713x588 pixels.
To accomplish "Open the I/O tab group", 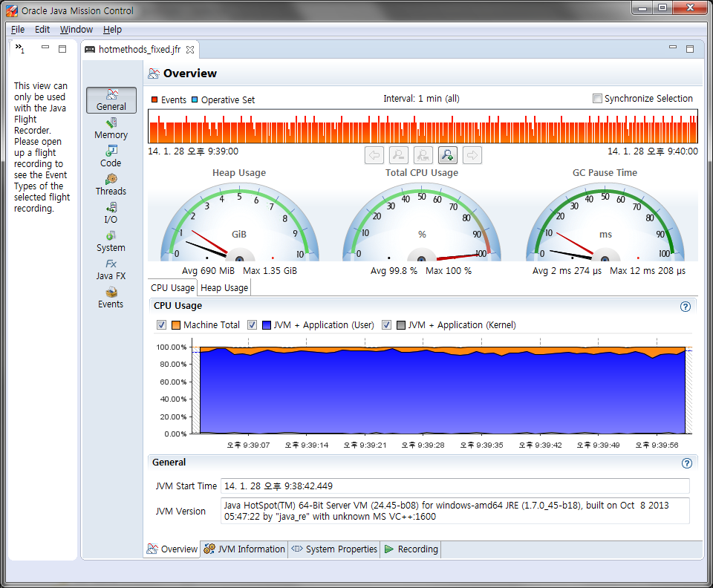I will (111, 213).
